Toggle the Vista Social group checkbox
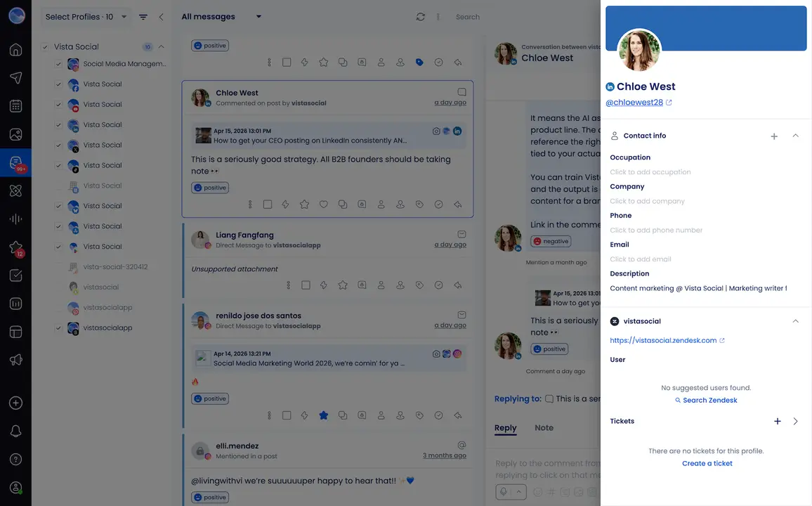 click(x=45, y=46)
